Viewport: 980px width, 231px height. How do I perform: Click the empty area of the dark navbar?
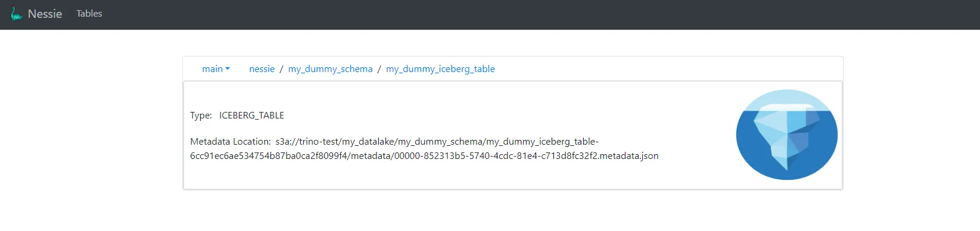[536, 14]
